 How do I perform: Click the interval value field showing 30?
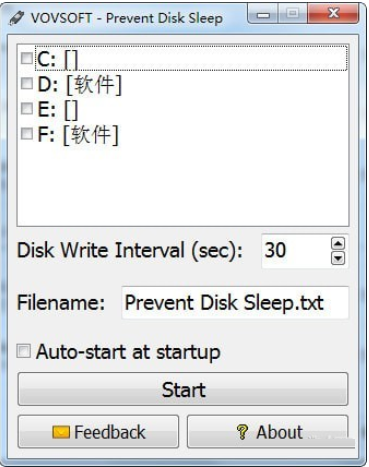[296, 251]
